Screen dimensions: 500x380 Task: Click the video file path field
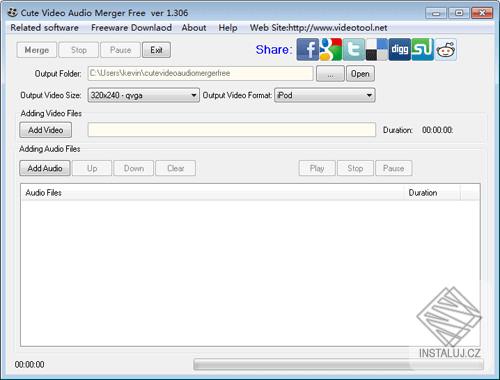(x=232, y=130)
